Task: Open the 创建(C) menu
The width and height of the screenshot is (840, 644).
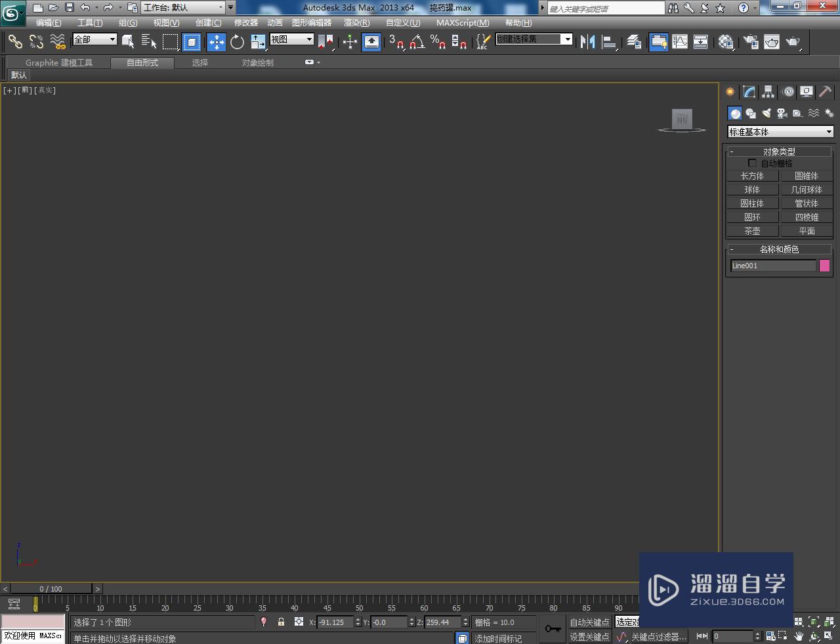Action: click(209, 23)
